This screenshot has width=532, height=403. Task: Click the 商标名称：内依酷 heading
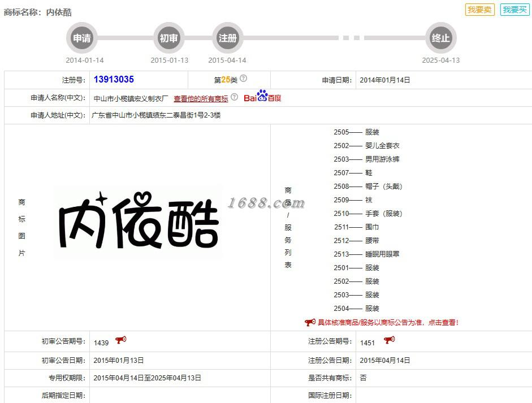coord(38,12)
